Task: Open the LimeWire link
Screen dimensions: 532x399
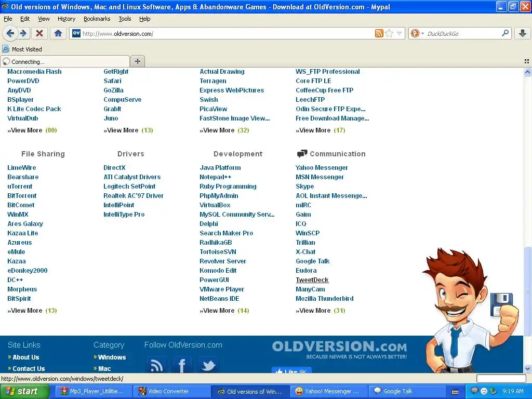Action: tap(22, 168)
